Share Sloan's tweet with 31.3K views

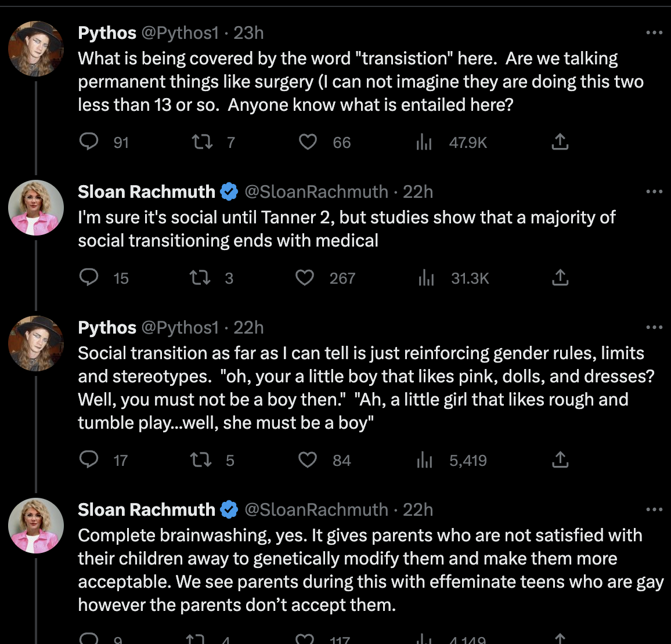click(x=560, y=278)
